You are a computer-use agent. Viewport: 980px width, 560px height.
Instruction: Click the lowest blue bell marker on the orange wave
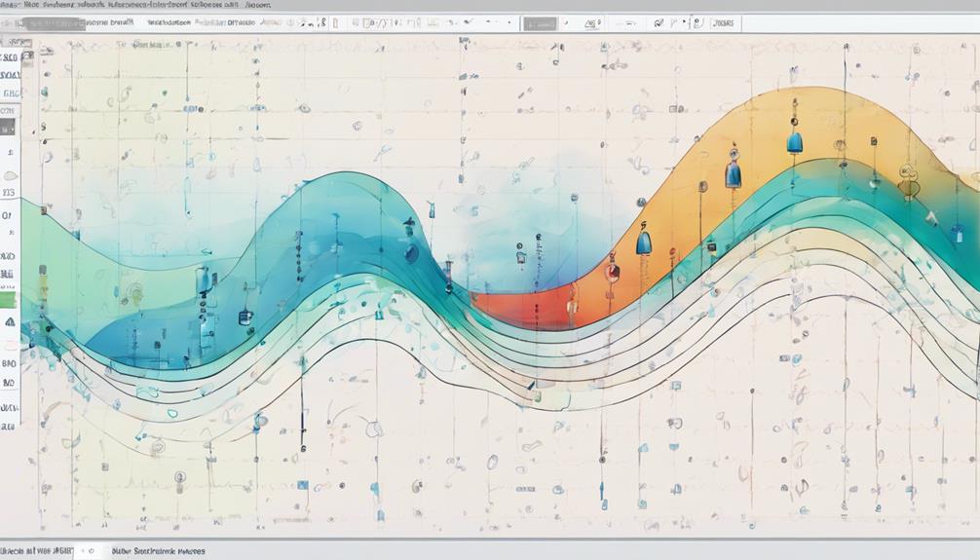[x=644, y=243]
